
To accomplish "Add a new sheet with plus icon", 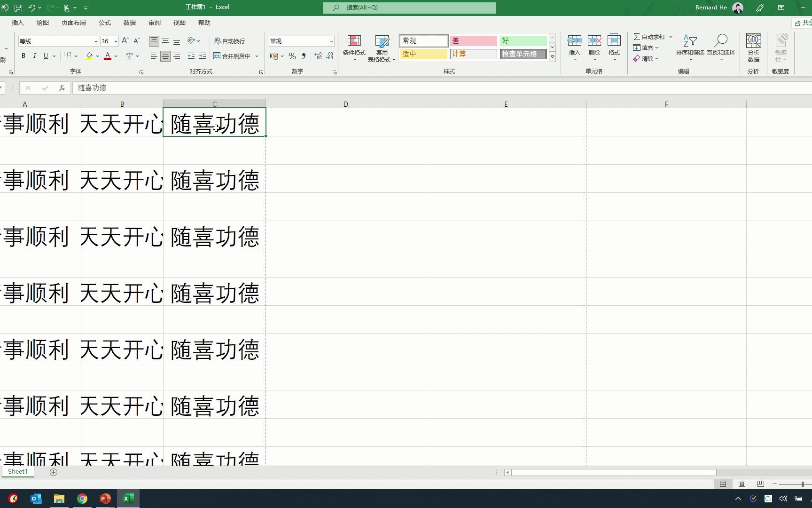I will click(x=54, y=472).
